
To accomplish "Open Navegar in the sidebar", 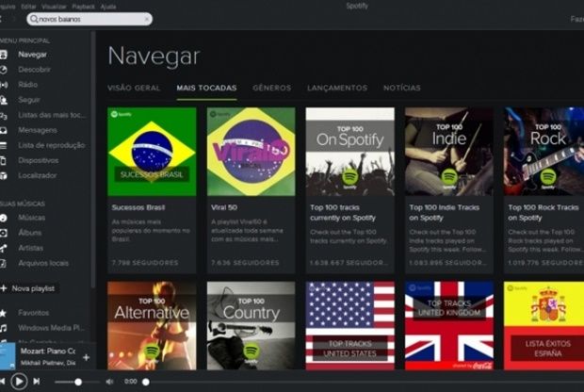I will tap(32, 55).
